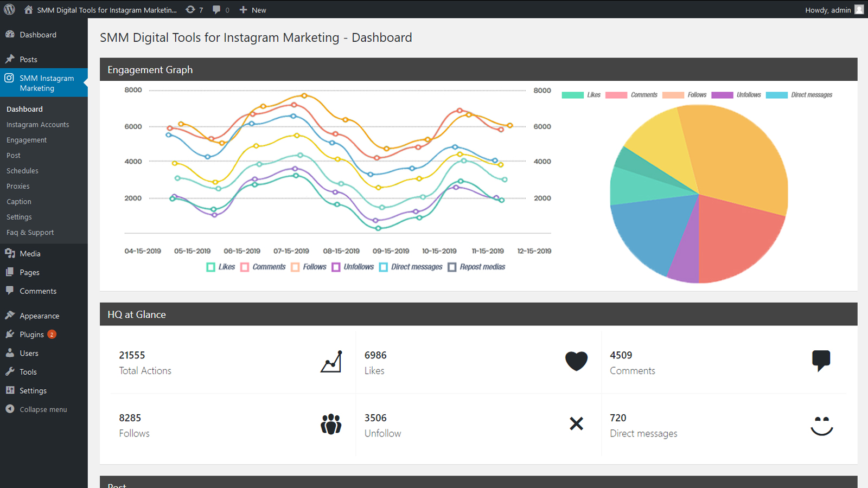The height and width of the screenshot is (488, 868).
Task: Click the 8285 follows value
Action: [130, 418]
